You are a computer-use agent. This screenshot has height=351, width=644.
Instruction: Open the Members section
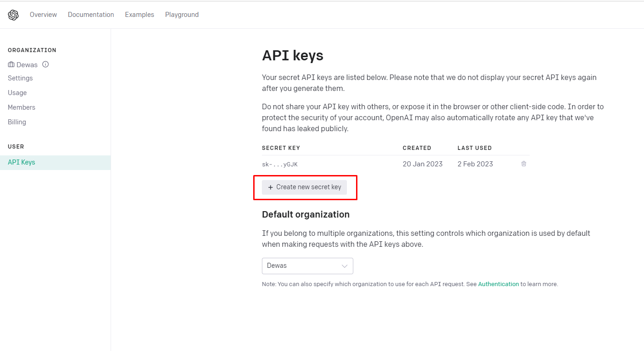(21, 107)
